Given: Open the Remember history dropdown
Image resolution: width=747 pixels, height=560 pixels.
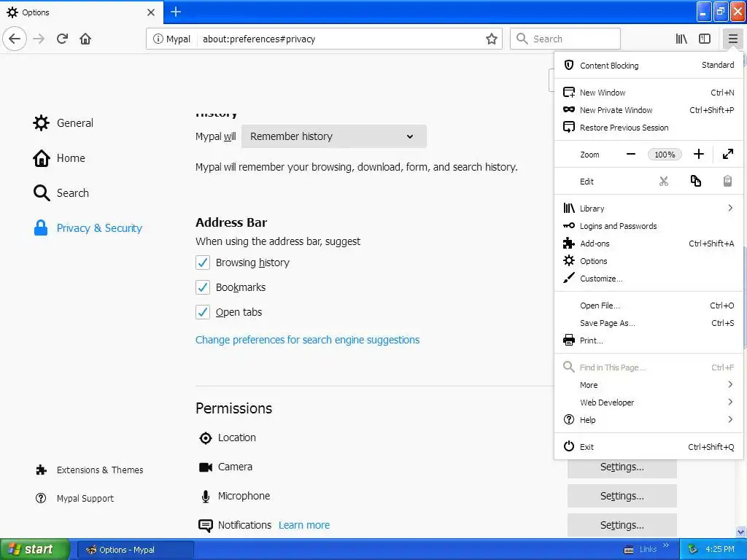Looking at the screenshot, I should coord(334,136).
